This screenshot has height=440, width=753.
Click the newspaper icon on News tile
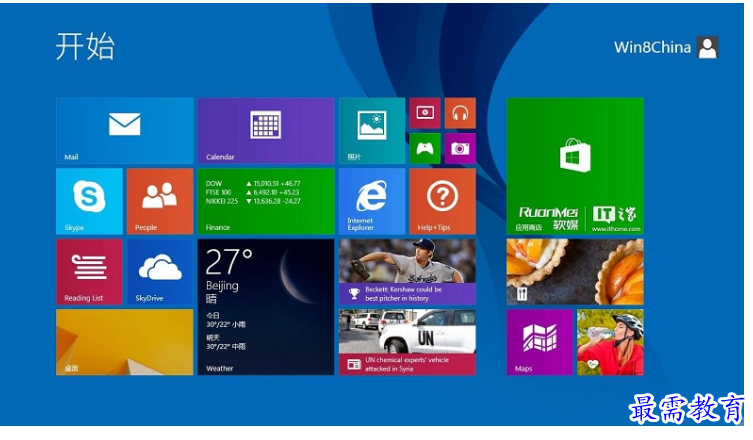click(354, 364)
